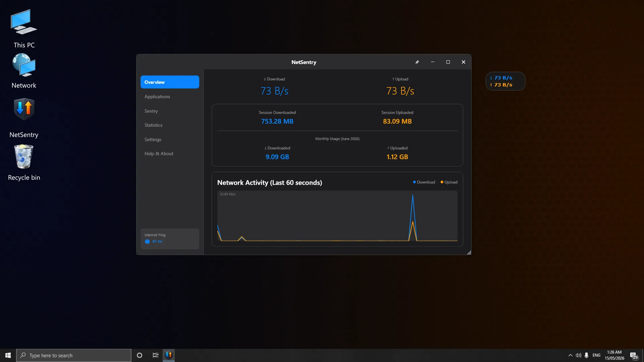Click the 83.09 MB session uploaded value
The image size is (644, 362).
pyautogui.click(x=397, y=121)
